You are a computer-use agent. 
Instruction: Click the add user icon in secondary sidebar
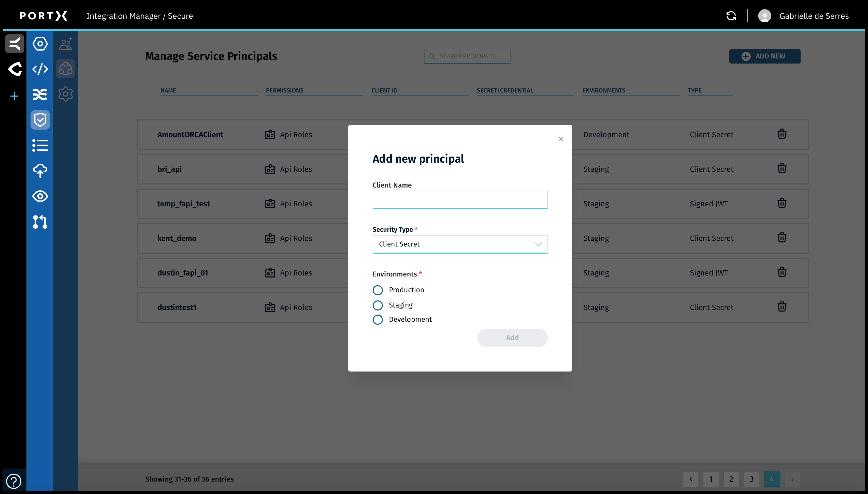[x=65, y=43]
